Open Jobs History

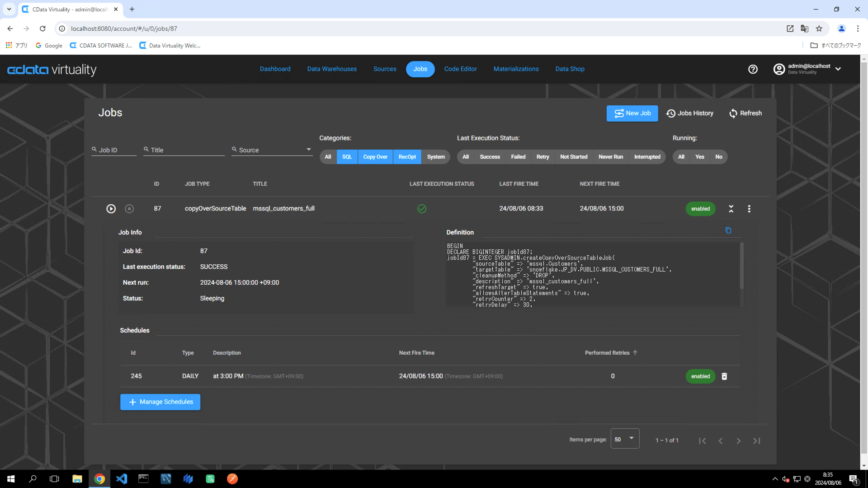[690, 113]
